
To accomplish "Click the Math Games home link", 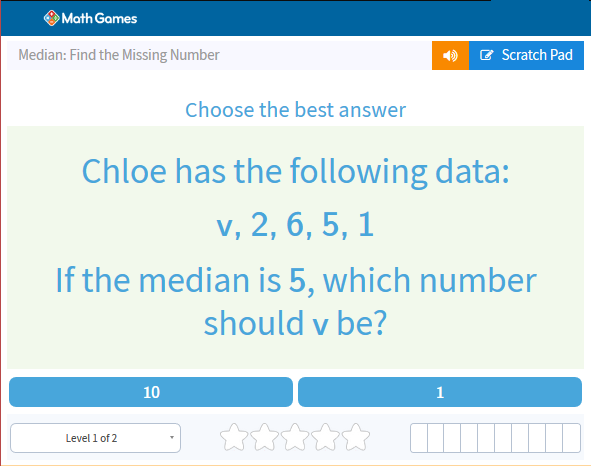I will point(90,18).
